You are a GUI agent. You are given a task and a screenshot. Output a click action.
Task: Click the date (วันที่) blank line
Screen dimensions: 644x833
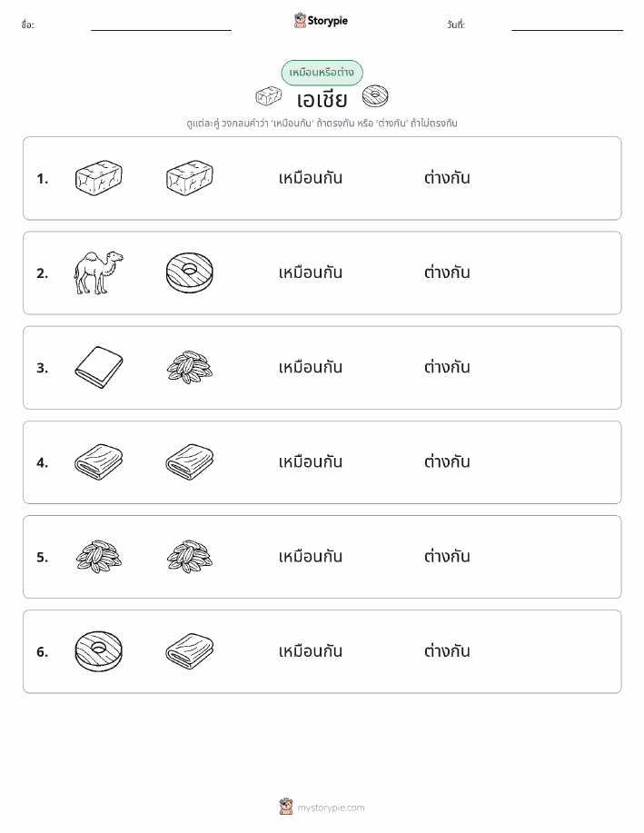pos(567,30)
